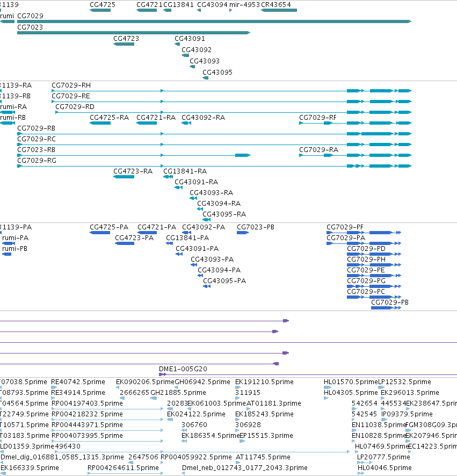Image resolution: width=457 pixels, height=476 pixels.
Task: Click the CG7029-RC transcript label
Action: coord(37,139)
